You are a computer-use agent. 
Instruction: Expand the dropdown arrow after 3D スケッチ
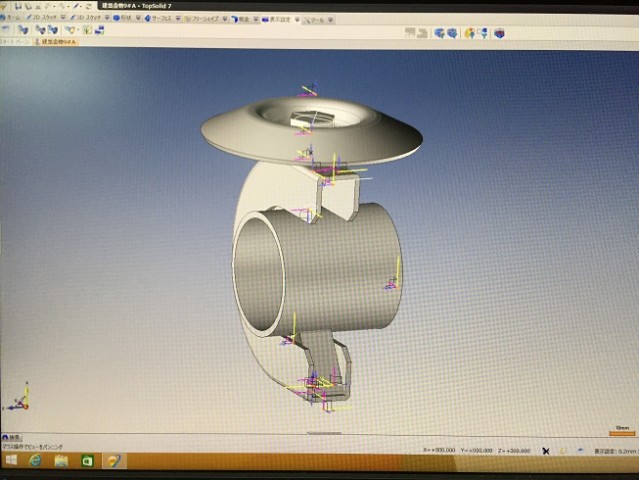(x=107, y=18)
